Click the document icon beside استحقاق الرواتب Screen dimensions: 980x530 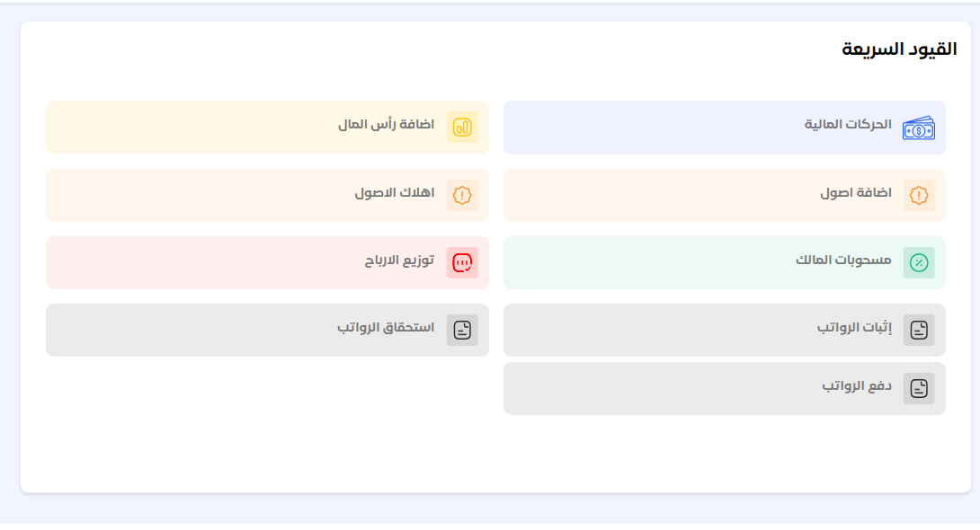click(x=462, y=330)
